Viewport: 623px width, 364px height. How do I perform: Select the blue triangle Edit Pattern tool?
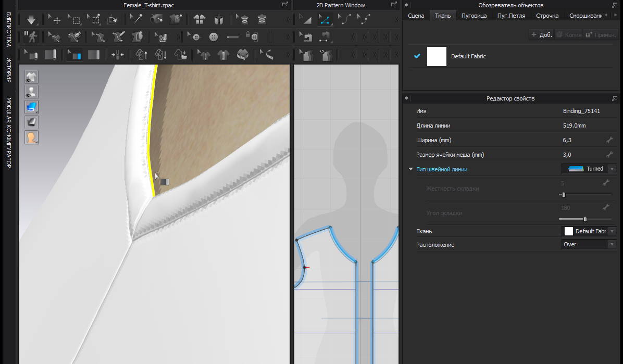325,20
